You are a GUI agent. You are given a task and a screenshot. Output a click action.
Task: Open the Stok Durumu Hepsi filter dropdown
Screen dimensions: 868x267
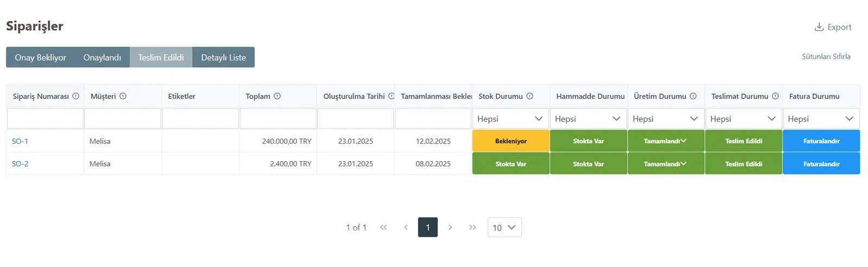[510, 119]
